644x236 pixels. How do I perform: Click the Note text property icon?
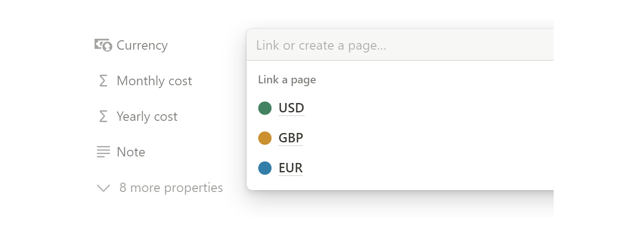point(103,152)
